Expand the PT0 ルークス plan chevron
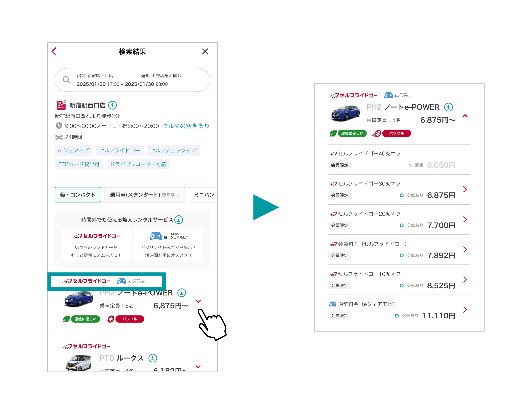Viewport: 532px width, 399px height. click(x=198, y=366)
